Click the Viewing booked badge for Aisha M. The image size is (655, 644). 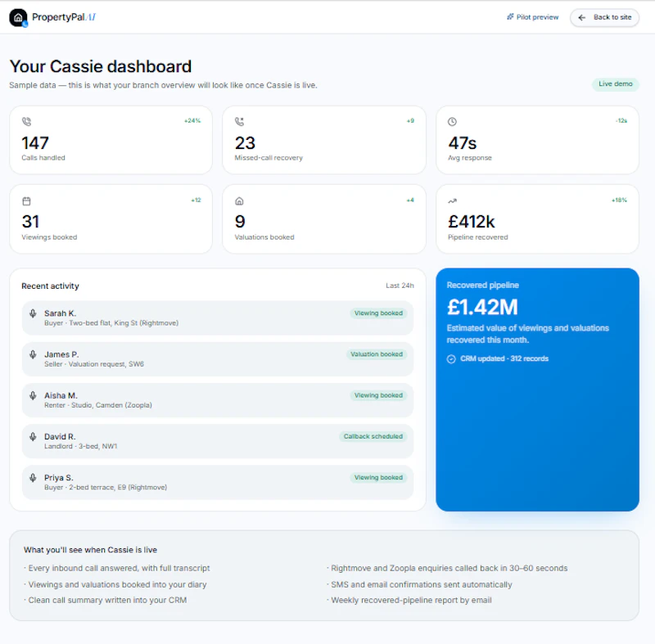378,395
